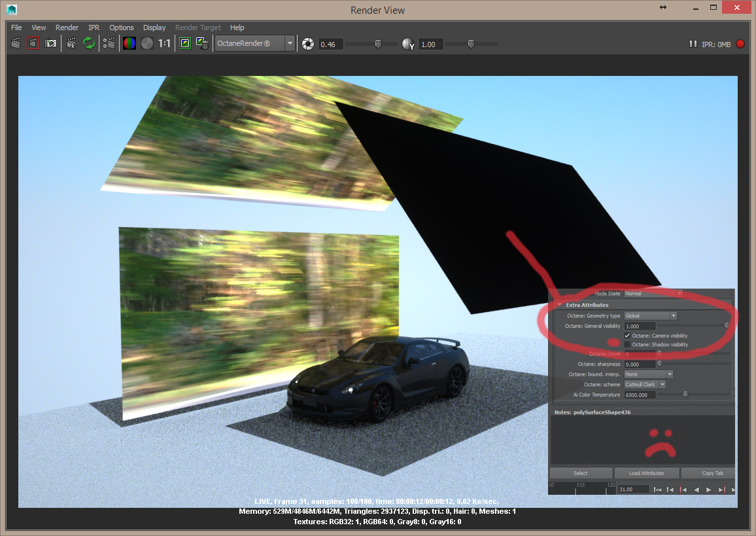Play the animation backwards
The width and height of the screenshot is (756, 536).
[696, 490]
